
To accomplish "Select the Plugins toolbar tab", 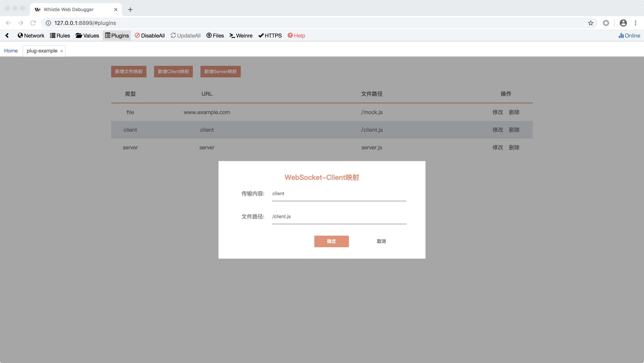I will (117, 36).
